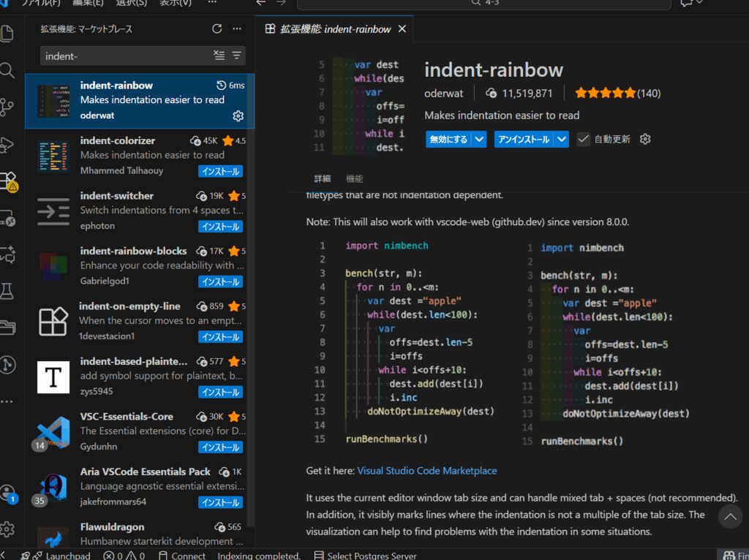Open the Search view in activity bar
This screenshot has height=560, width=749.
pos(7,71)
